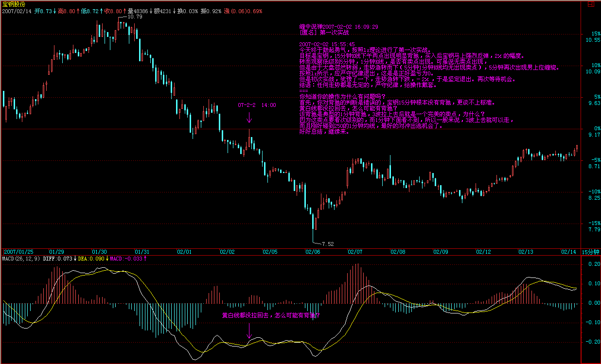Click the 10.79 high price marker
The height and width of the screenshot is (364, 601).
tap(135, 17)
